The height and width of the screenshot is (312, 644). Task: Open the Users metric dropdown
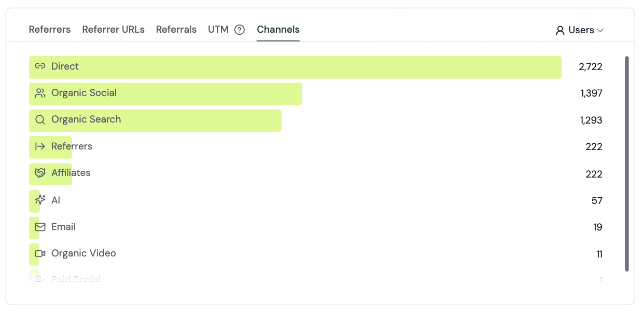coord(580,30)
